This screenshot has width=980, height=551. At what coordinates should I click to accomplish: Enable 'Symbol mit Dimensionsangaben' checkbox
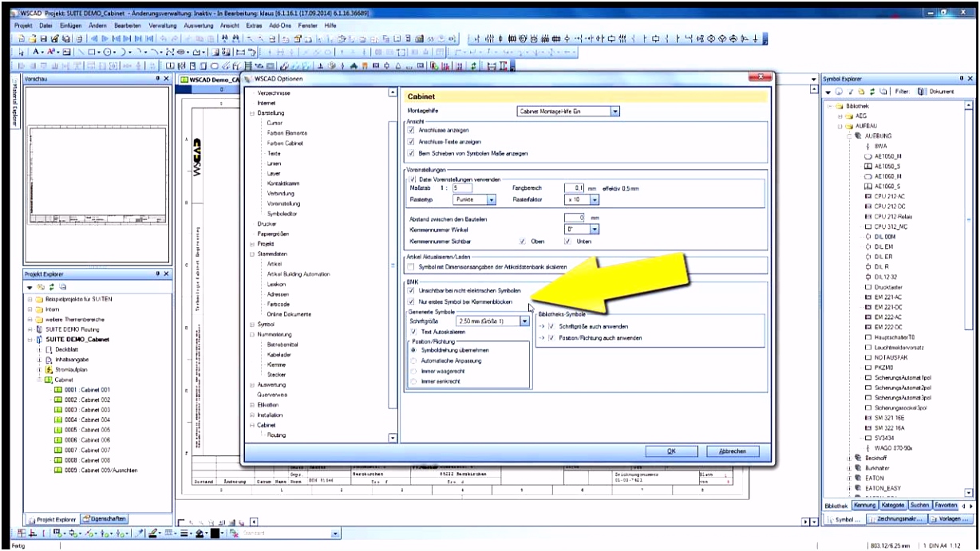pos(411,267)
